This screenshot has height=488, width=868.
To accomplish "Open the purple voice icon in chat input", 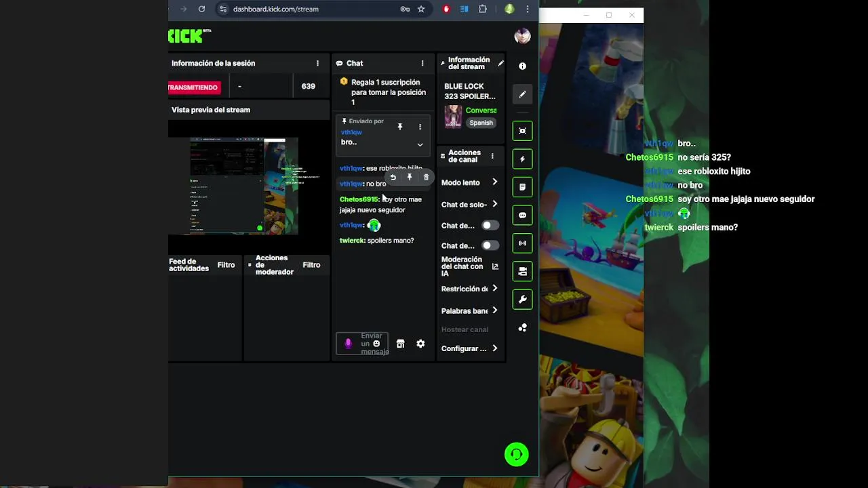I will point(349,344).
